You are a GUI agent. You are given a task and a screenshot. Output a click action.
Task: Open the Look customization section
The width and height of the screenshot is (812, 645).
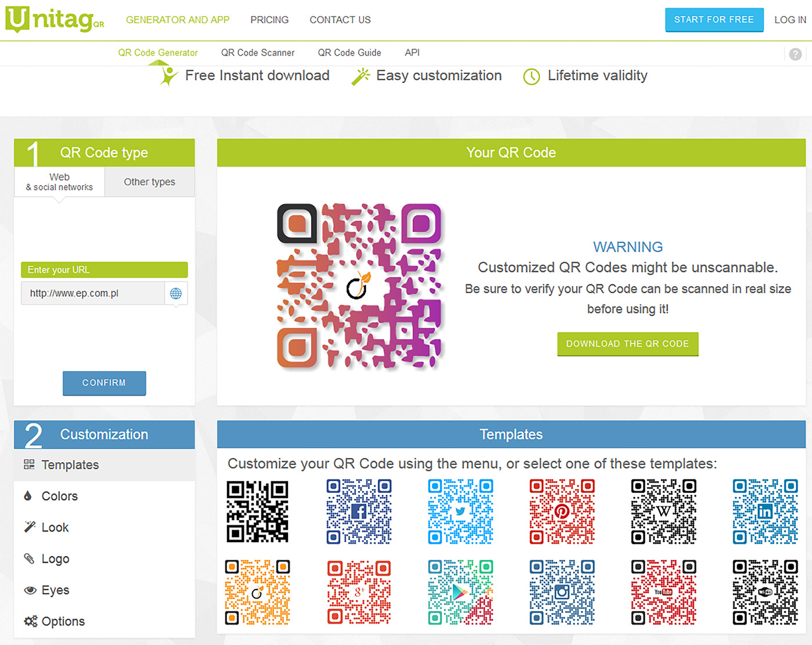105,528
